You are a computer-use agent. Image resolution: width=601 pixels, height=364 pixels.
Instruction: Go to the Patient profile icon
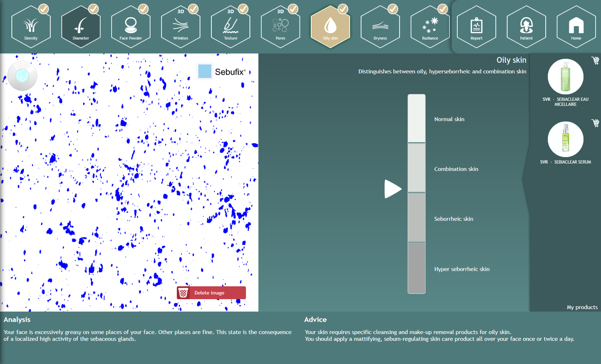click(x=526, y=27)
